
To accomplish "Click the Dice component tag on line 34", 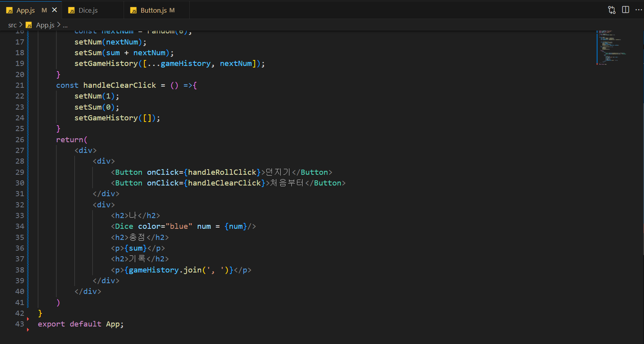I will 124,226.
